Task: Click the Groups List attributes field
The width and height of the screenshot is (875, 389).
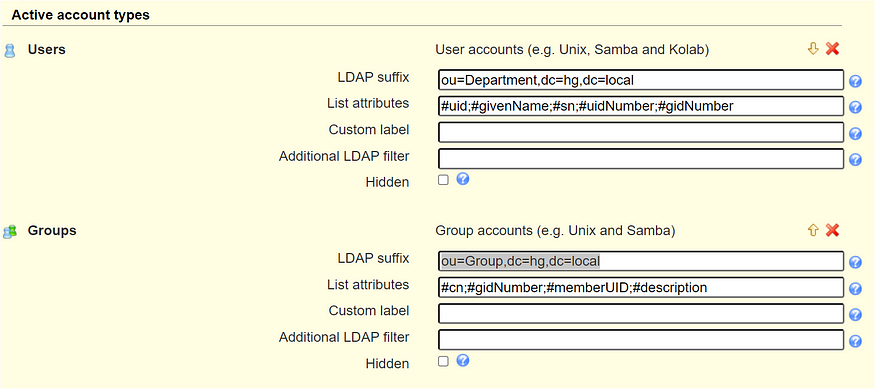Action: (x=641, y=287)
